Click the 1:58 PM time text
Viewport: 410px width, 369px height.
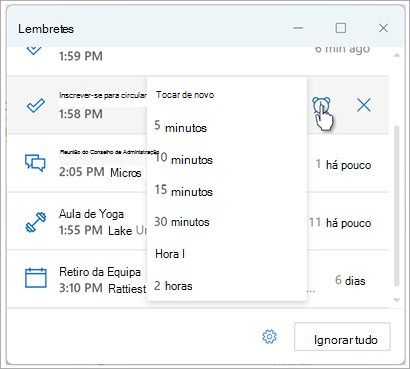[81, 114]
